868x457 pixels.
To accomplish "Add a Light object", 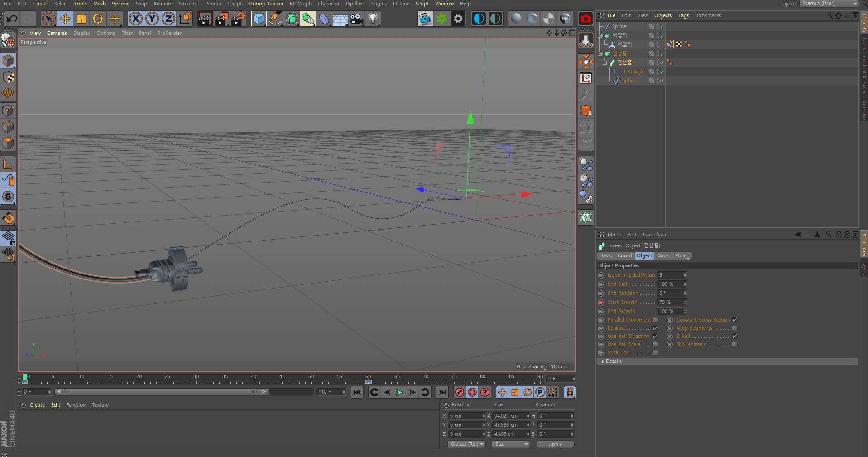I will click(x=373, y=19).
